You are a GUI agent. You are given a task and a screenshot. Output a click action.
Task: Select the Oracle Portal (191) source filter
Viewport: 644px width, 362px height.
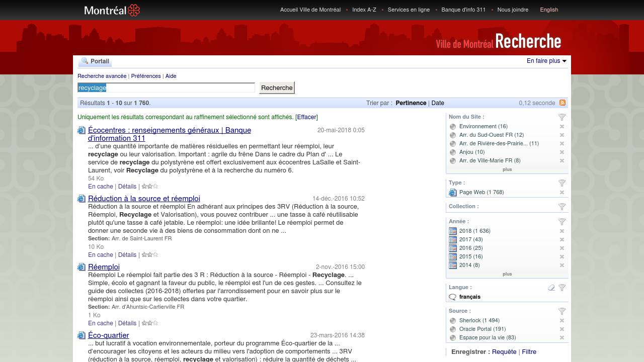(482, 329)
